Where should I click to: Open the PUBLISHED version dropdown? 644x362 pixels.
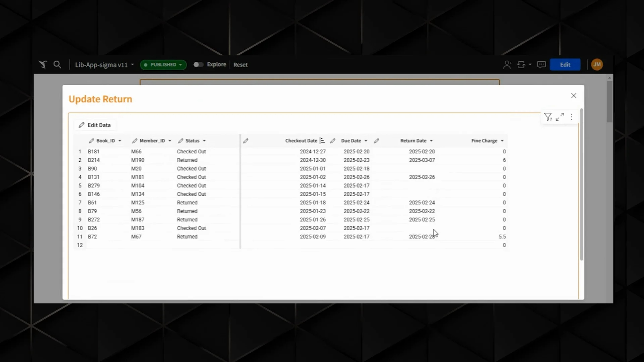tap(163, 65)
